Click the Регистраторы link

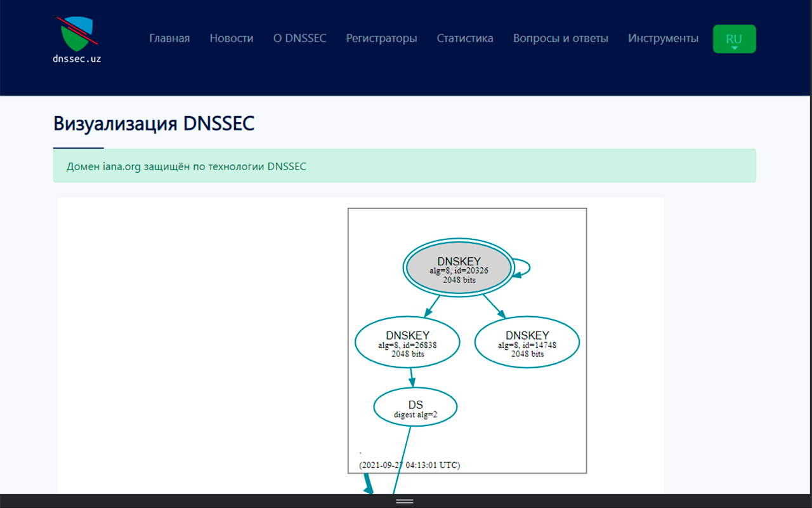pyautogui.click(x=381, y=38)
